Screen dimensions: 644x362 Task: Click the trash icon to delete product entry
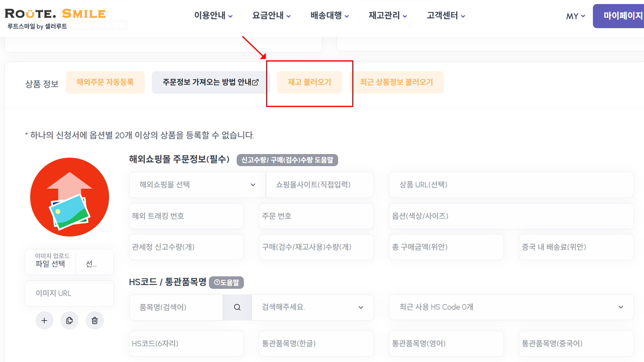(95, 321)
